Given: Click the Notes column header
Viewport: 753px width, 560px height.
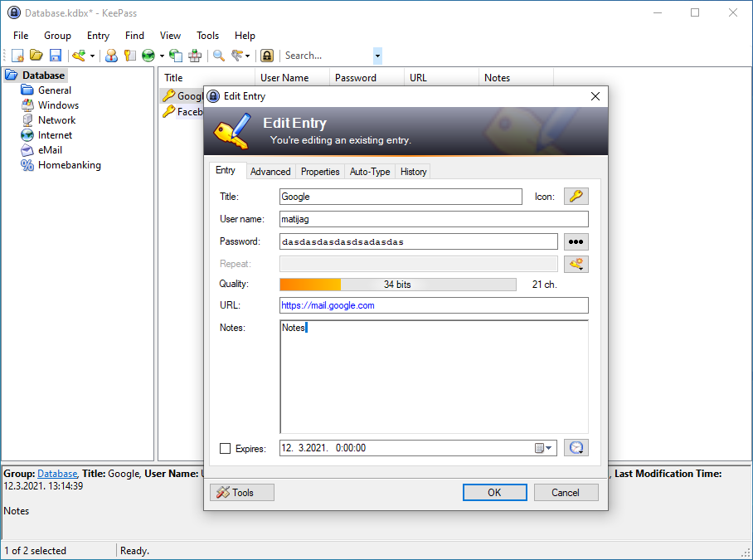Looking at the screenshot, I should [517, 78].
